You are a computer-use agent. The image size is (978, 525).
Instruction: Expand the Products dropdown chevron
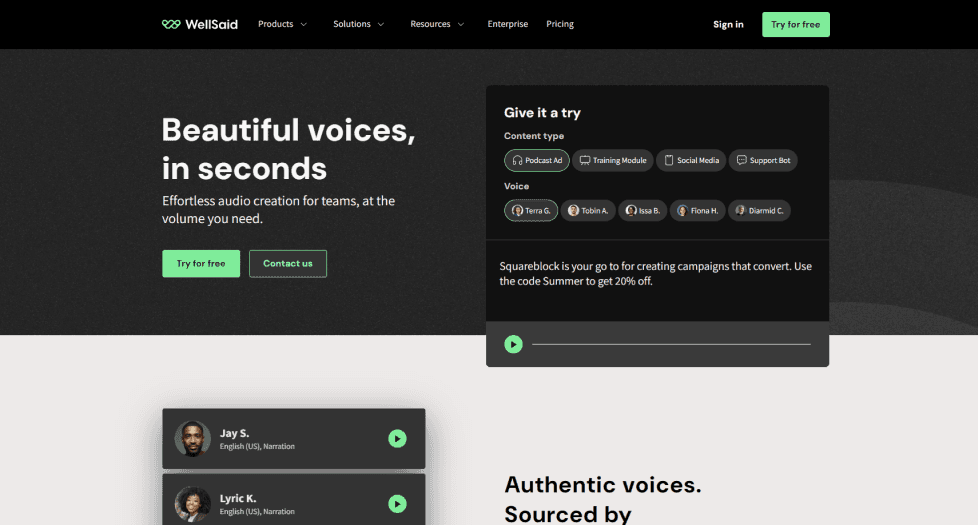pyautogui.click(x=304, y=24)
